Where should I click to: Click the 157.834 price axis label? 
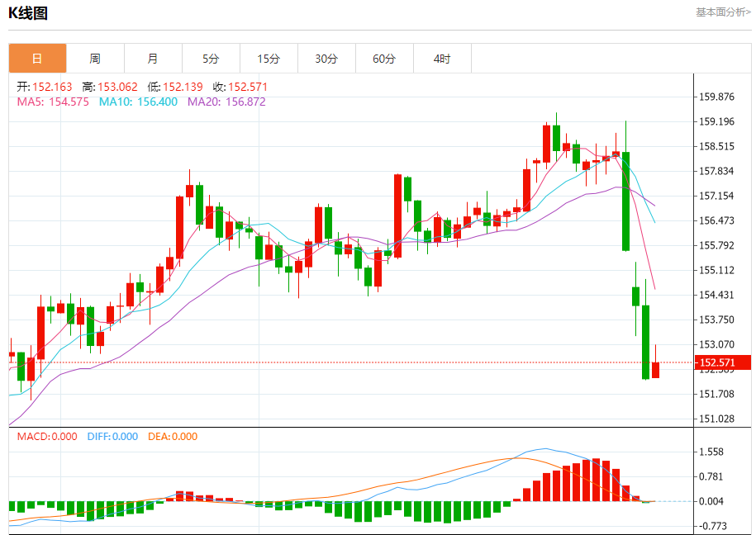pos(717,171)
